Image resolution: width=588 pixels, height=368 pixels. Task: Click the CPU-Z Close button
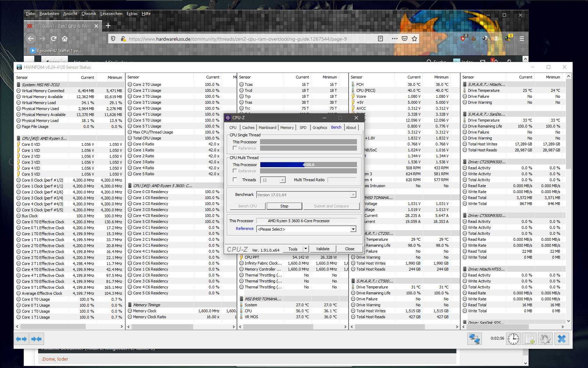(x=350, y=249)
